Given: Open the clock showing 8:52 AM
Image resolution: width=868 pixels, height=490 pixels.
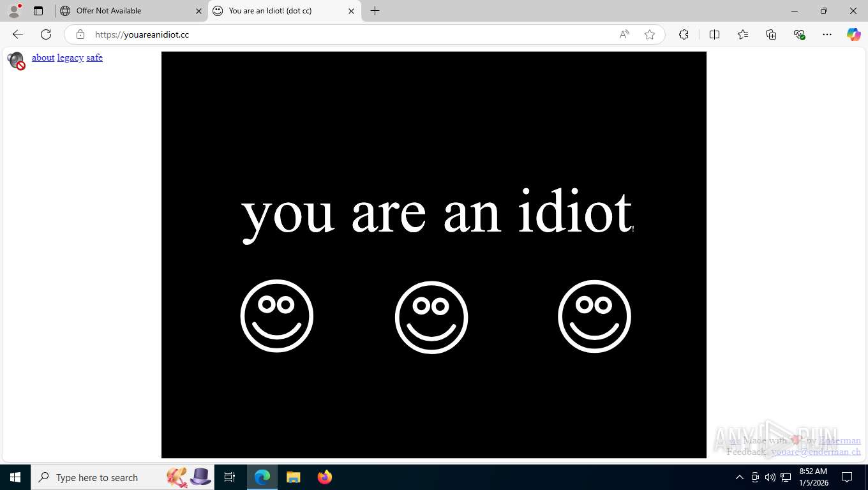Looking at the screenshot, I should (813, 477).
